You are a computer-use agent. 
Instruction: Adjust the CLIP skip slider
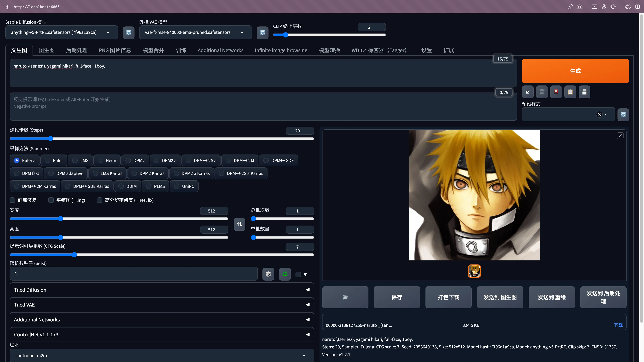pos(329,35)
